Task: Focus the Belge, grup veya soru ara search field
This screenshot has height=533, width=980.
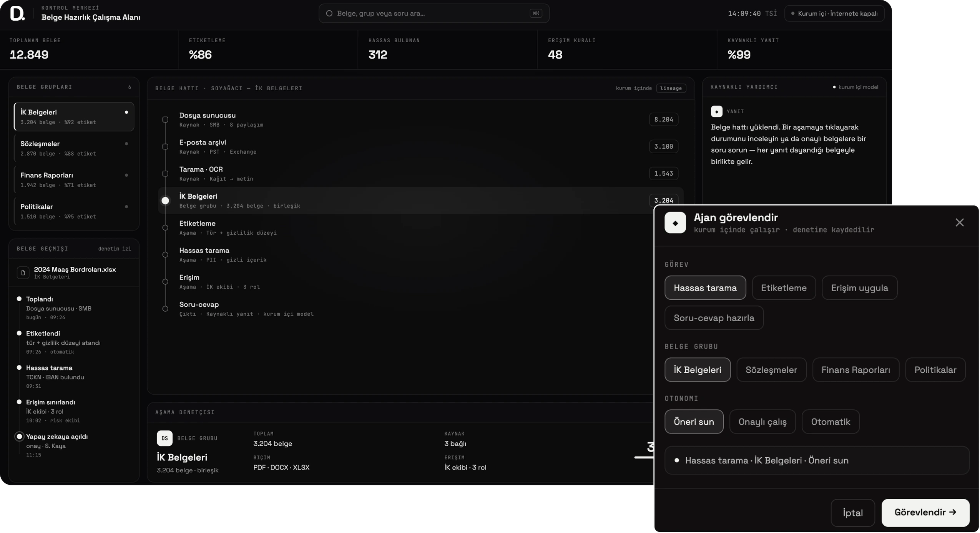Action: tap(434, 13)
